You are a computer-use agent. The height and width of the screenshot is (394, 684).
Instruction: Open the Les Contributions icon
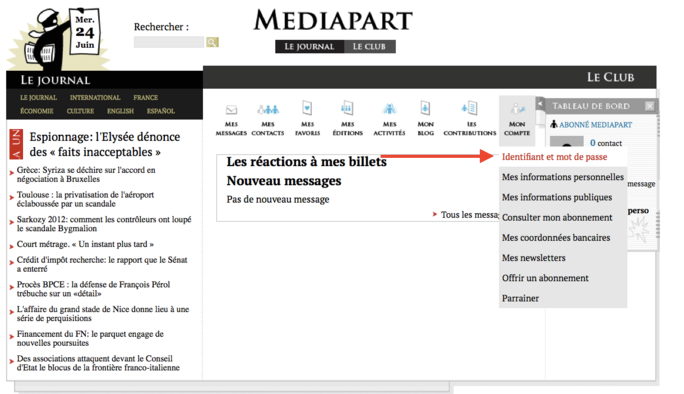pyautogui.click(x=470, y=108)
